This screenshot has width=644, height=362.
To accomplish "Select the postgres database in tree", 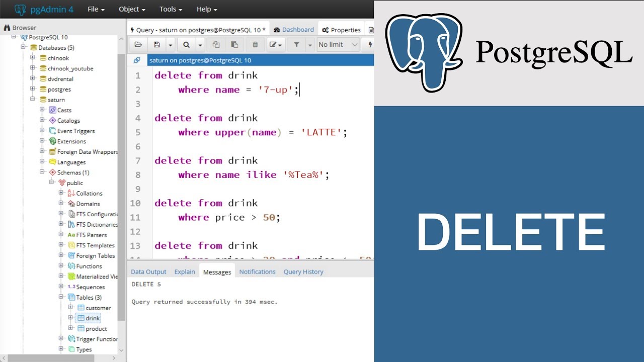I will (59, 89).
